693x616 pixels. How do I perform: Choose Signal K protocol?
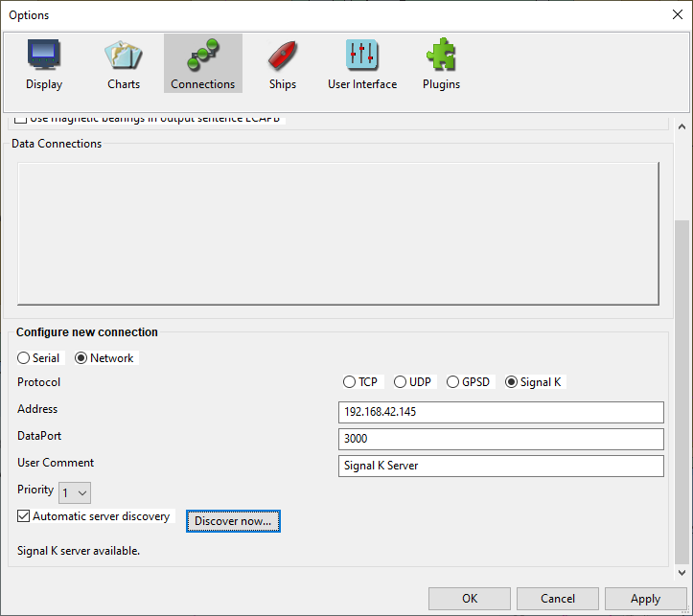513,382
